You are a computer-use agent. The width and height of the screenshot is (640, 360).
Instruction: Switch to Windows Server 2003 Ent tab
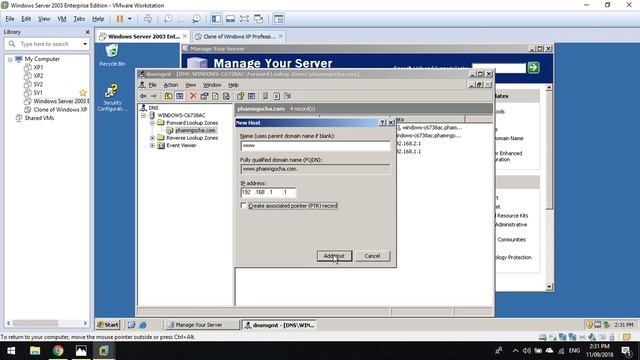pyautogui.click(x=143, y=36)
